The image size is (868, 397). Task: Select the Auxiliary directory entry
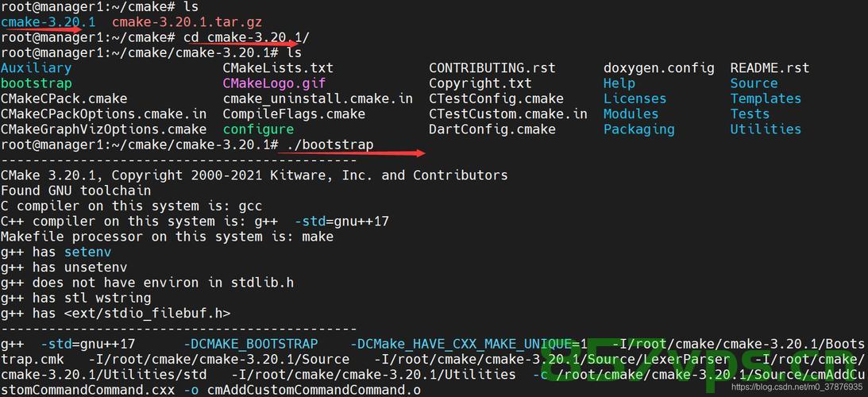click(36, 68)
